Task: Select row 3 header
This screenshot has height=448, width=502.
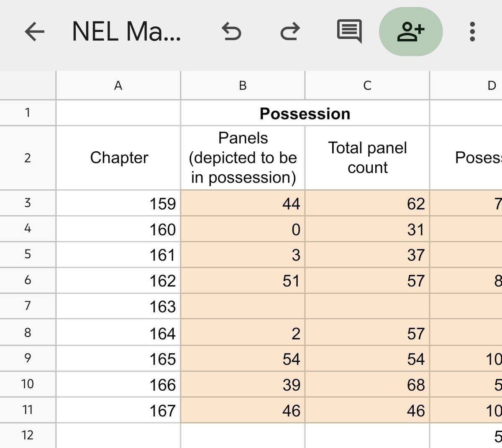Action: click(28, 203)
